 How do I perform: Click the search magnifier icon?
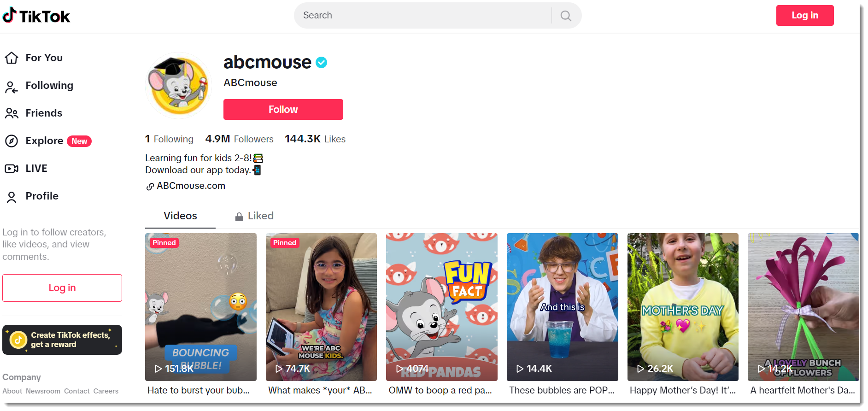point(566,16)
